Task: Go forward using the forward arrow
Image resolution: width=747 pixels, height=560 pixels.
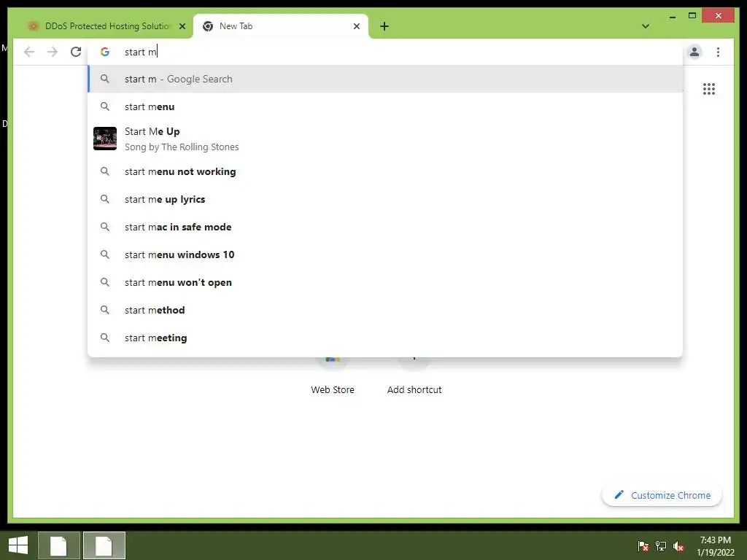Action: click(x=53, y=52)
